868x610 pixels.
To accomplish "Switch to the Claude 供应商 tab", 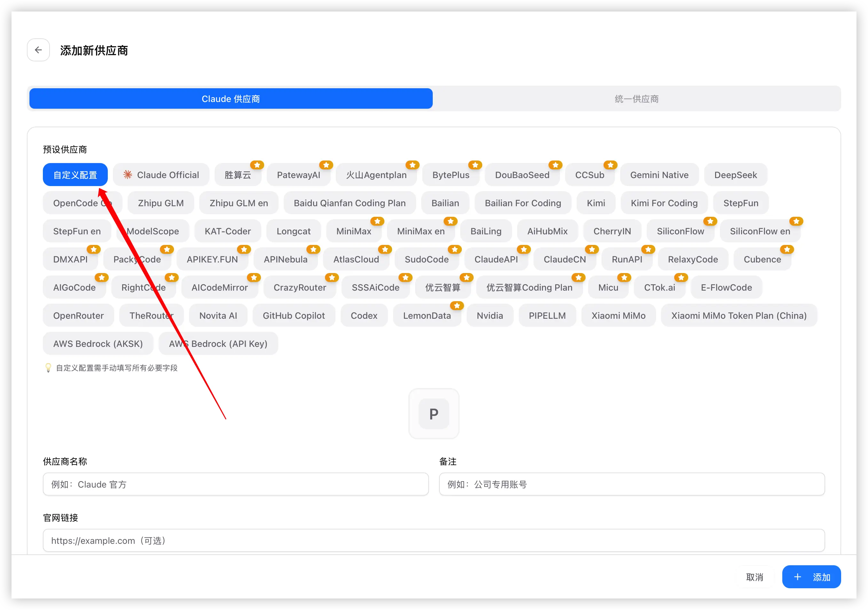I will [x=231, y=99].
